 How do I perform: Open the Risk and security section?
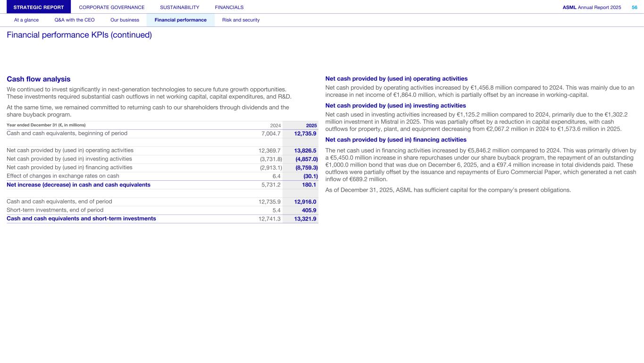(x=241, y=20)
